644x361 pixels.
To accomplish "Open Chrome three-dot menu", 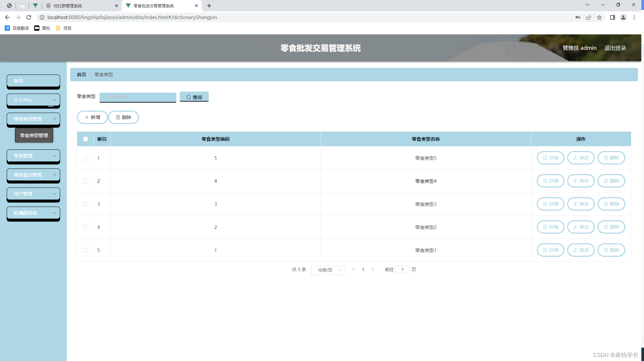I will (x=634, y=17).
